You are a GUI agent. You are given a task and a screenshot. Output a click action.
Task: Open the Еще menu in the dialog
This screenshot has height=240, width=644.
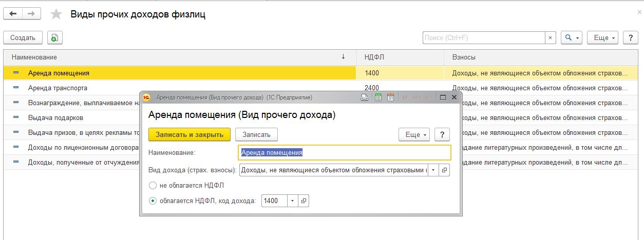click(x=415, y=134)
